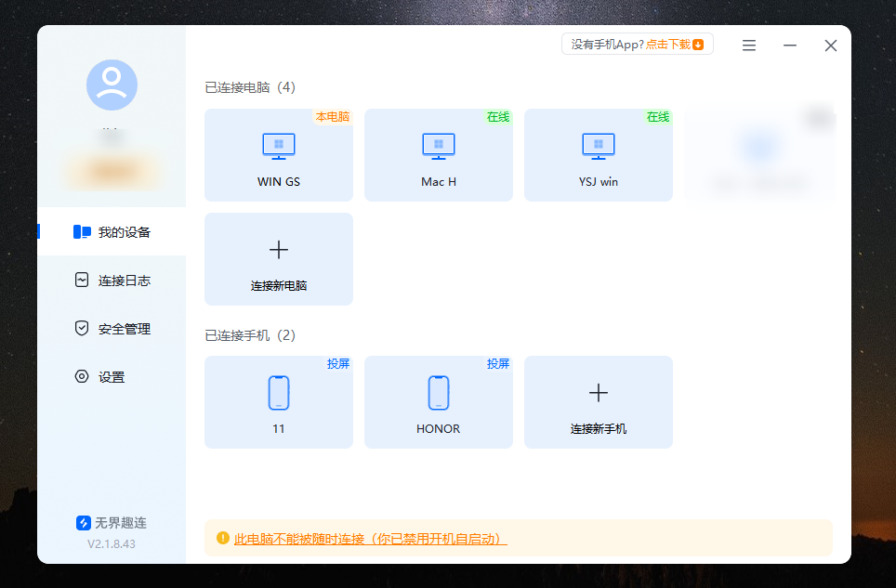Open the 设置 section

[111, 376]
